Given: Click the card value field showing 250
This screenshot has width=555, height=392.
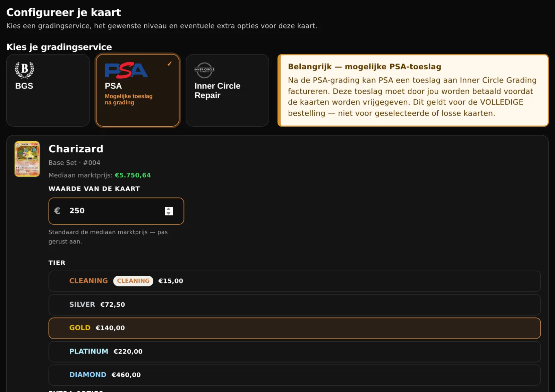Looking at the screenshot, I should tap(116, 211).
